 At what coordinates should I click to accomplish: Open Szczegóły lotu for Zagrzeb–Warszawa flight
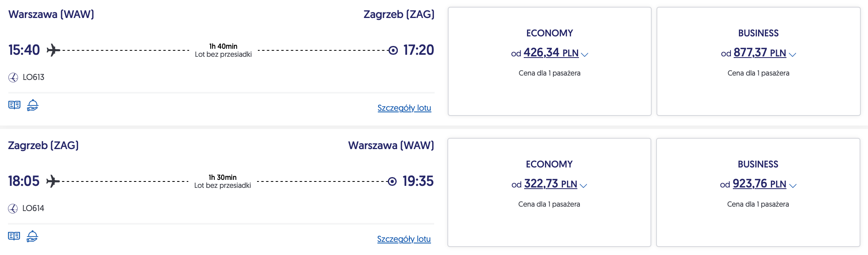point(404,239)
